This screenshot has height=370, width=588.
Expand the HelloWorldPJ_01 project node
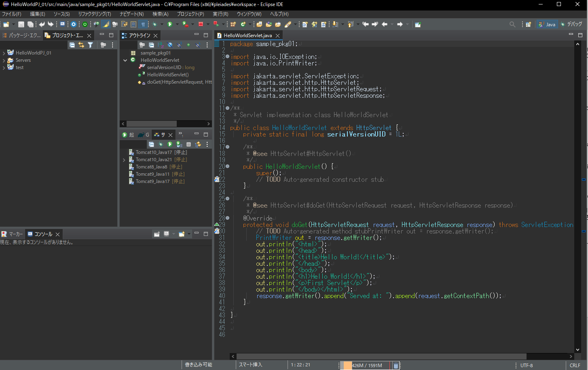tap(4, 53)
